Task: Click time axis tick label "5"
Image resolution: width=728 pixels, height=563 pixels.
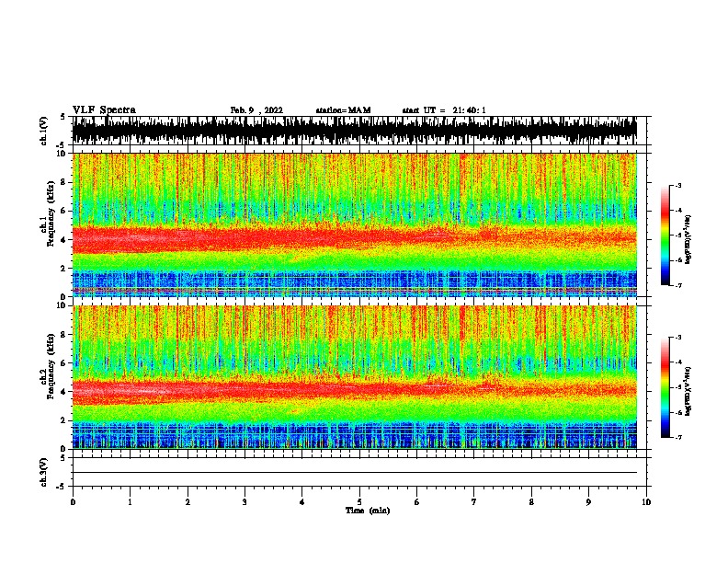Action: tap(359, 502)
